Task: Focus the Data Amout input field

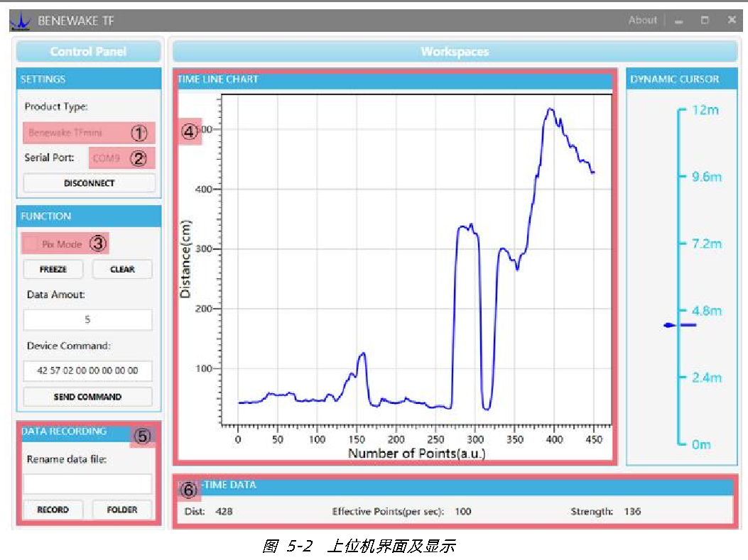Action: click(88, 320)
